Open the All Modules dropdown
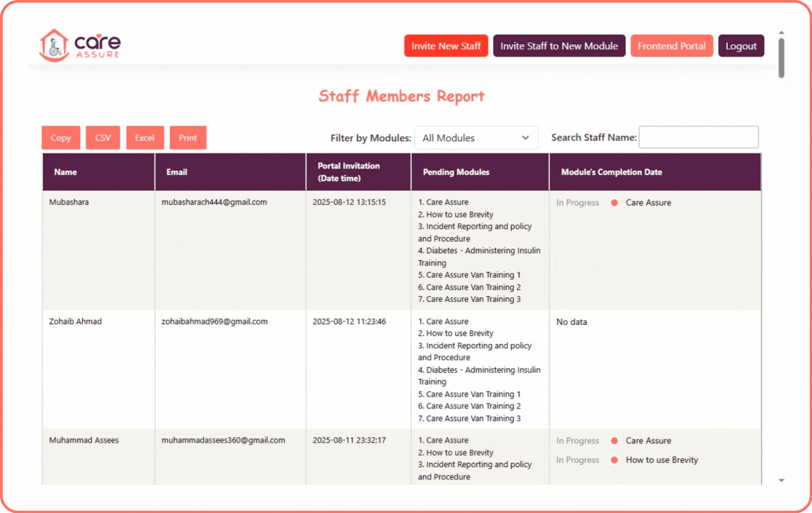 click(x=476, y=138)
